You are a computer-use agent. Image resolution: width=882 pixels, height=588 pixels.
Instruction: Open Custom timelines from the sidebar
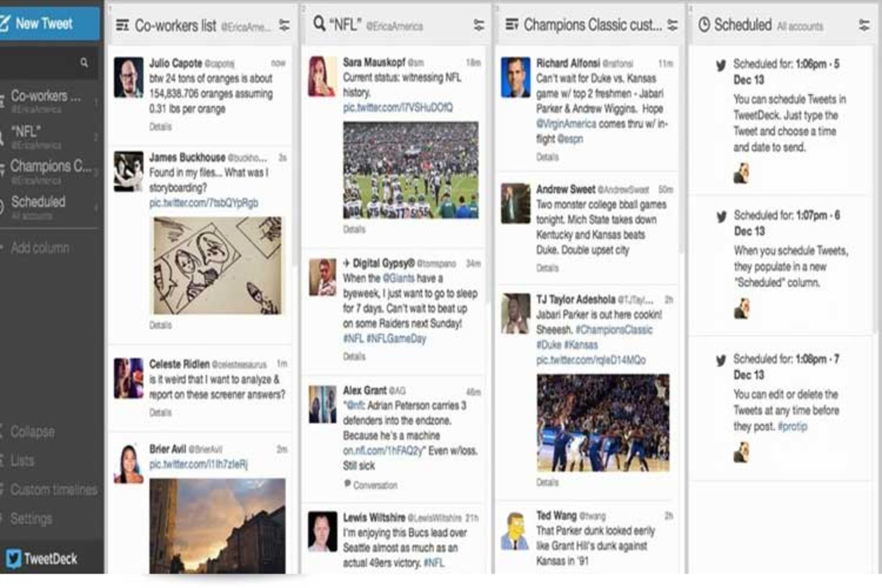(x=53, y=490)
